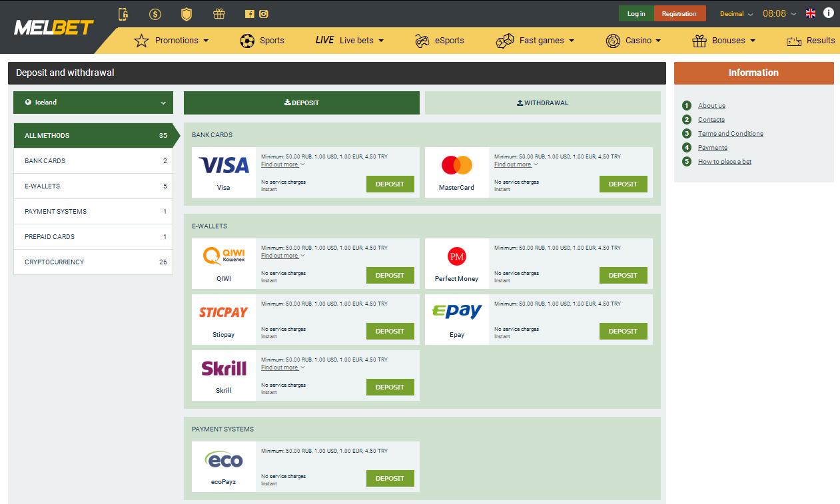Click the Perfect Money logo
Viewport: 840px width, 504px height.
[x=457, y=256]
